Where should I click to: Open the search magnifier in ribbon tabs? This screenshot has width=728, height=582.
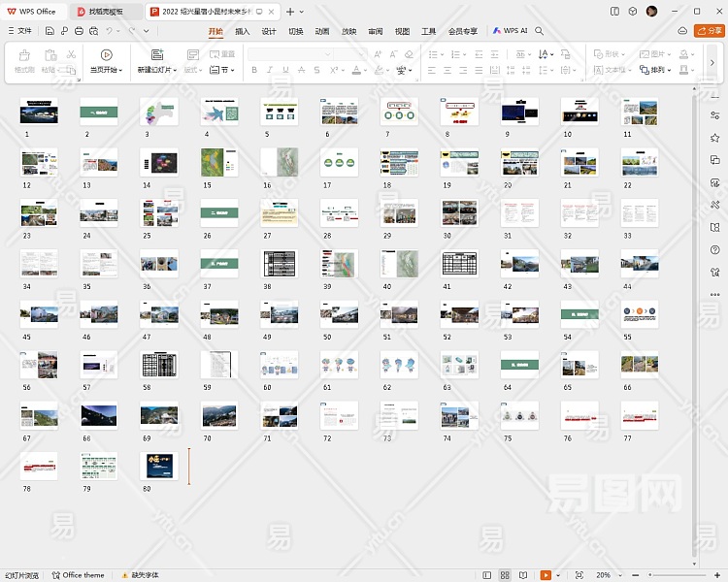pos(540,31)
